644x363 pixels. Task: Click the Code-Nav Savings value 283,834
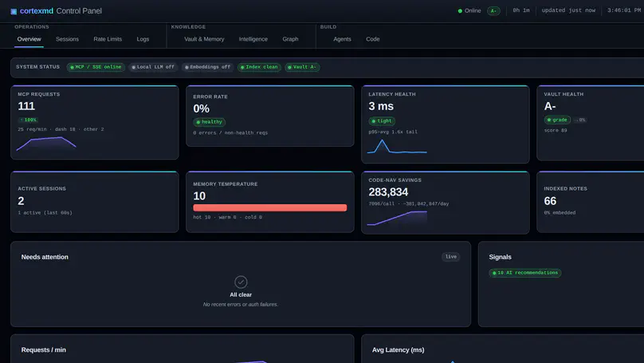[388, 192]
